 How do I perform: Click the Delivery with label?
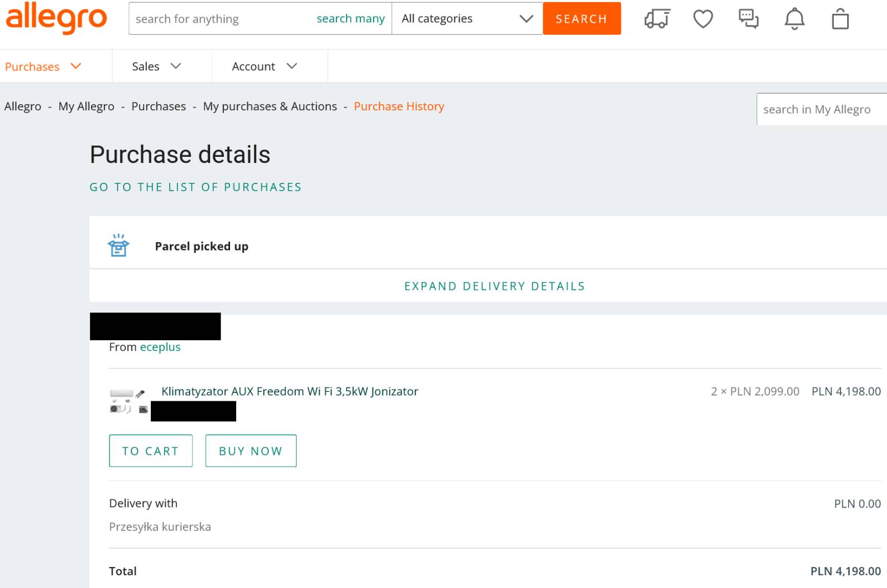143,503
